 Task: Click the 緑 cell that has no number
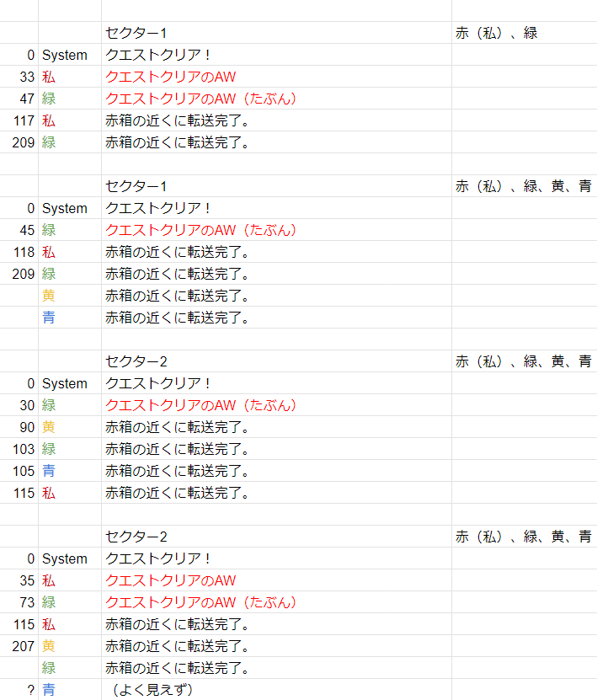[x=70, y=668]
